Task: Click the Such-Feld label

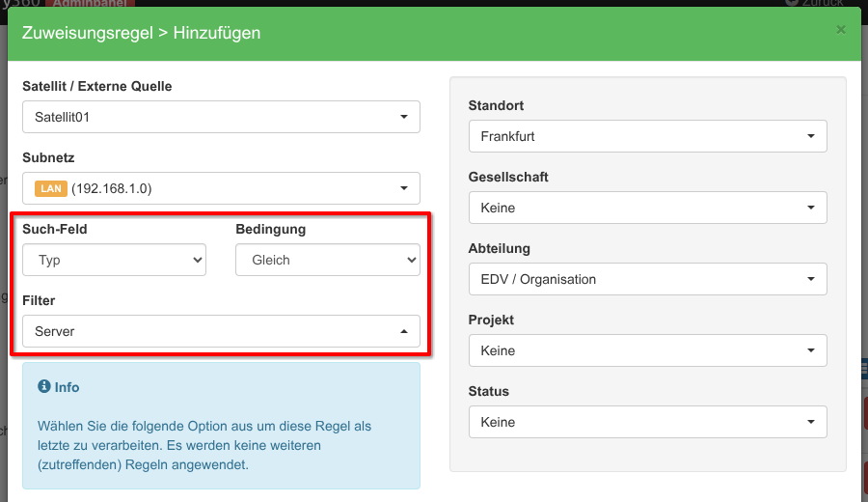Action: click(x=55, y=229)
